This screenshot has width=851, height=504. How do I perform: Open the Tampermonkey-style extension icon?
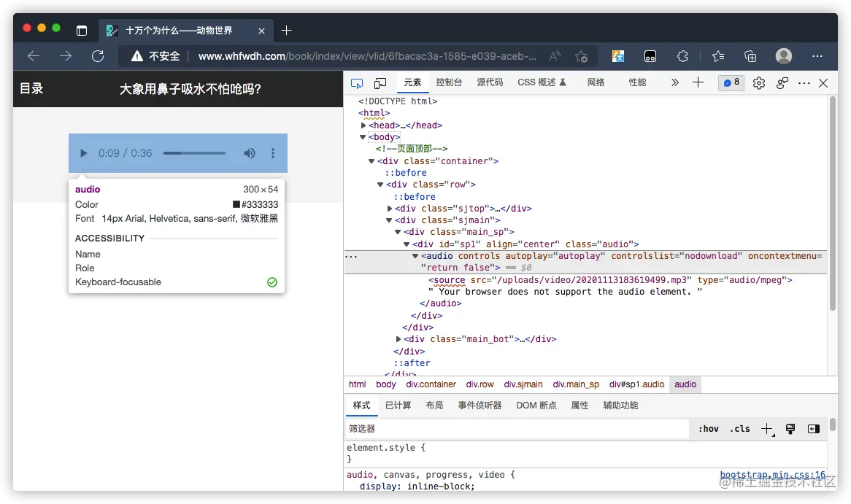(650, 56)
